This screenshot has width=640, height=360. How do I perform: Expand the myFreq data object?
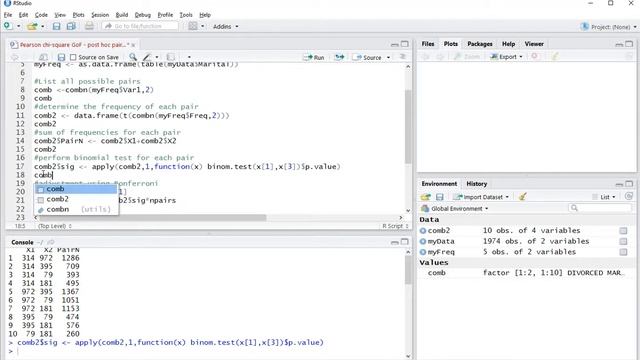click(423, 252)
